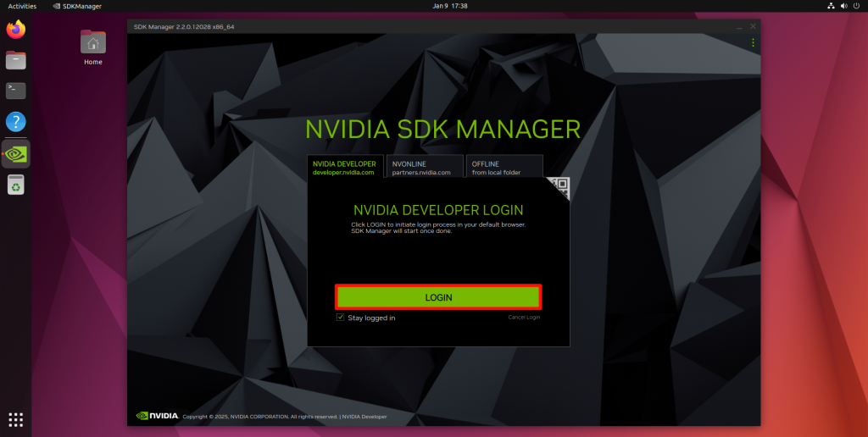Open the Home folder on the desktop
The width and height of the screenshot is (868, 437).
coord(92,47)
